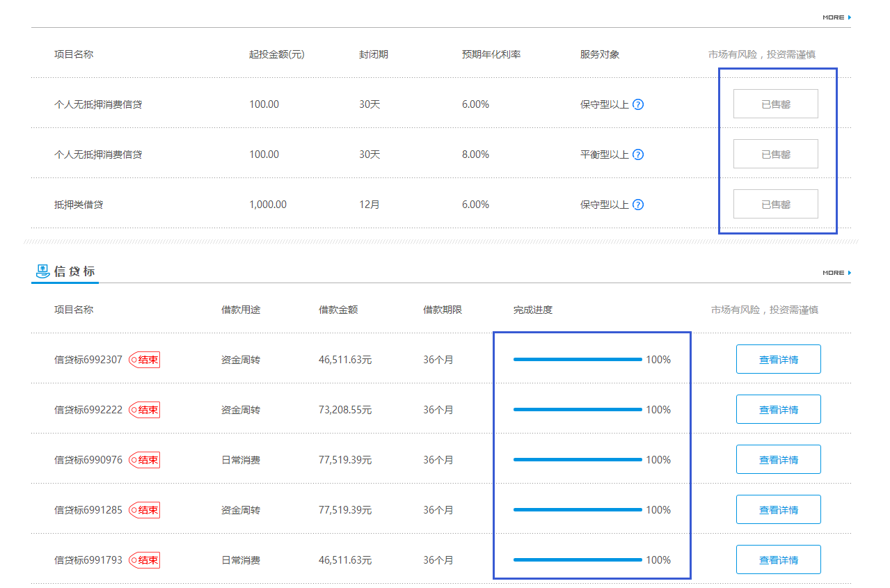Click 结束 tag next to 信贷标6991793
This screenshot has height=588, width=890.
(x=145, y=560)
